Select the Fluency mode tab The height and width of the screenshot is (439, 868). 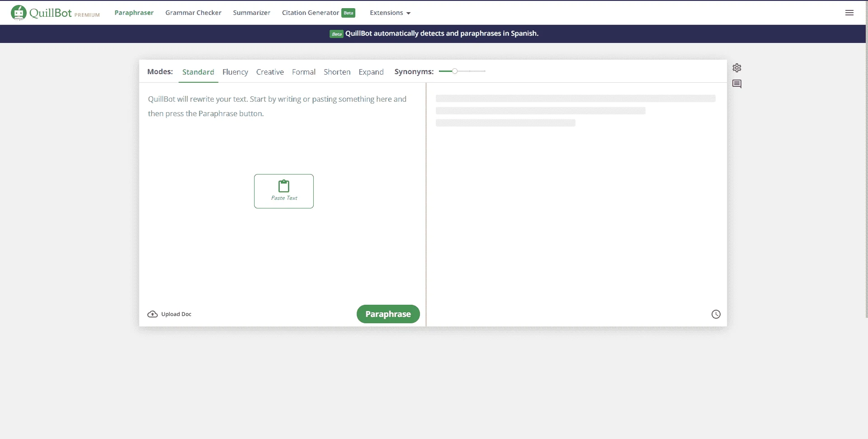(235, 72)
